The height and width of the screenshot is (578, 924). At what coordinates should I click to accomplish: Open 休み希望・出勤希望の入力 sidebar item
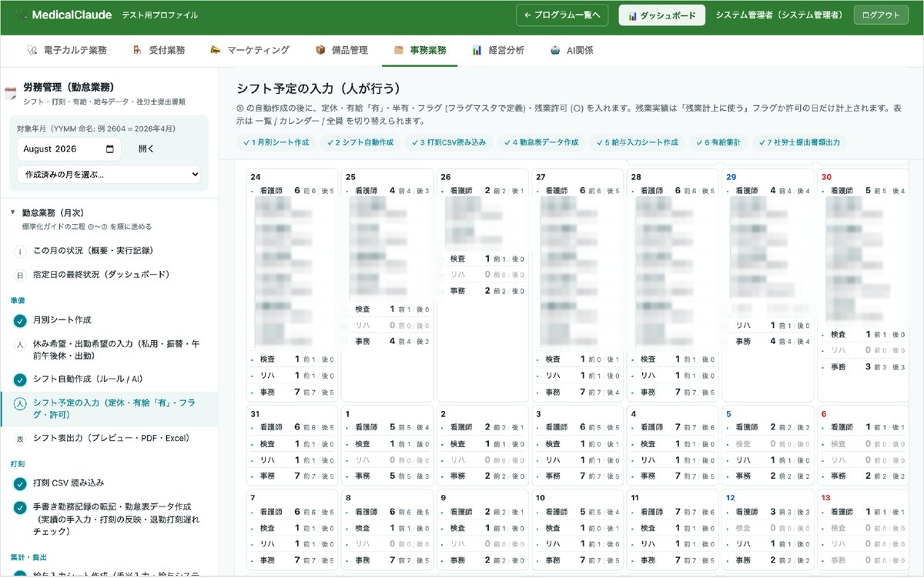pyautogui.click(x=109, y=349)
